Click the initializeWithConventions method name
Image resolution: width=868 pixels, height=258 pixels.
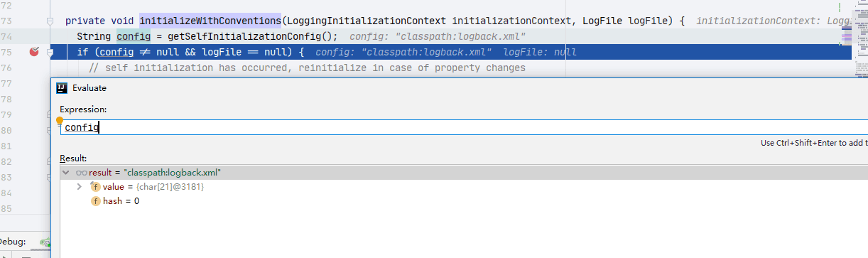(x=211, y=21)
